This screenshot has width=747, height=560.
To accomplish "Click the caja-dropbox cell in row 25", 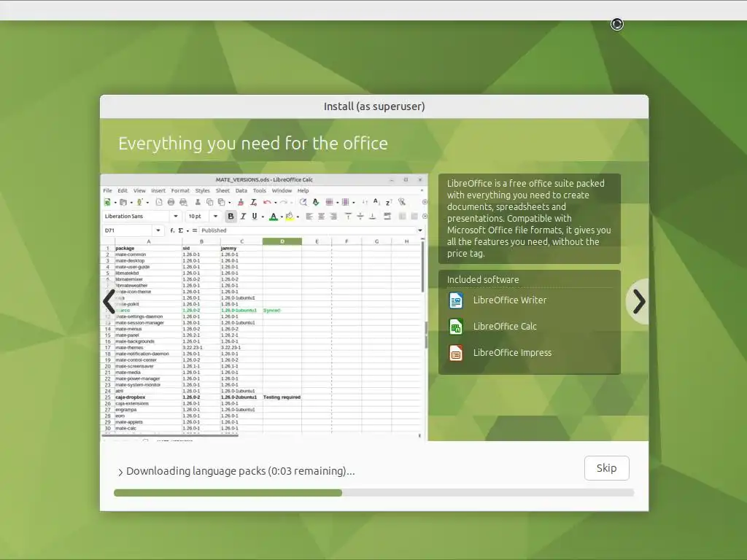I will [148, 397].
